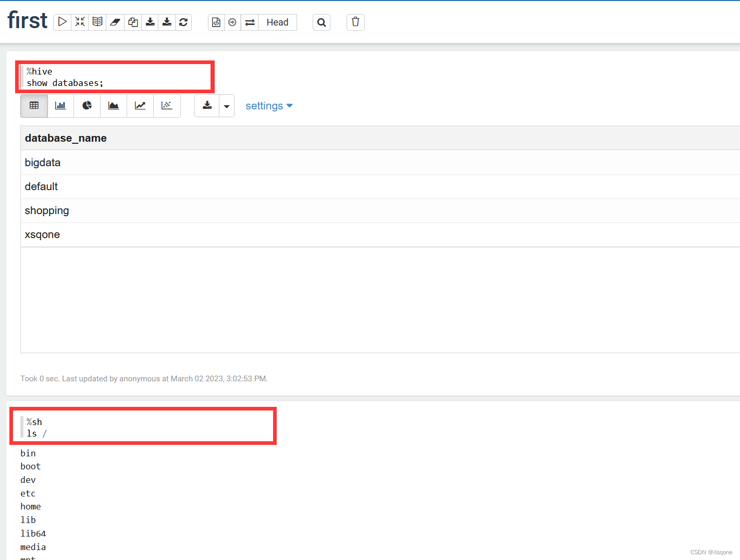Select the shopping database row

(380, 210)
